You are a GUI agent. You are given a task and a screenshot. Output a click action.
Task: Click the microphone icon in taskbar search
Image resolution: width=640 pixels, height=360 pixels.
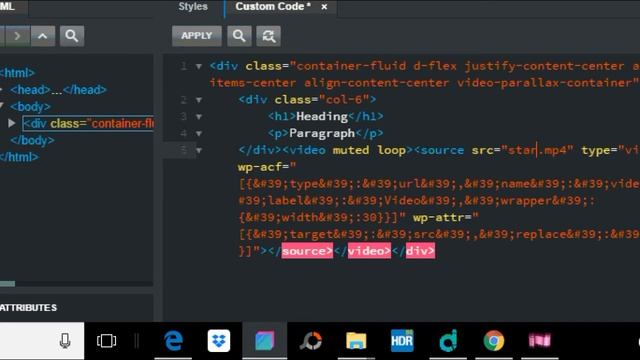[x=64, y=341]
